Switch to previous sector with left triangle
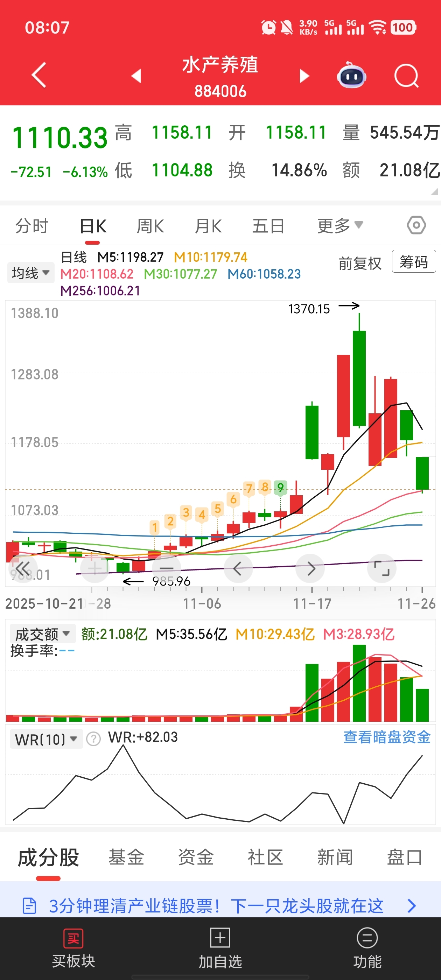 tap(136, 75)
